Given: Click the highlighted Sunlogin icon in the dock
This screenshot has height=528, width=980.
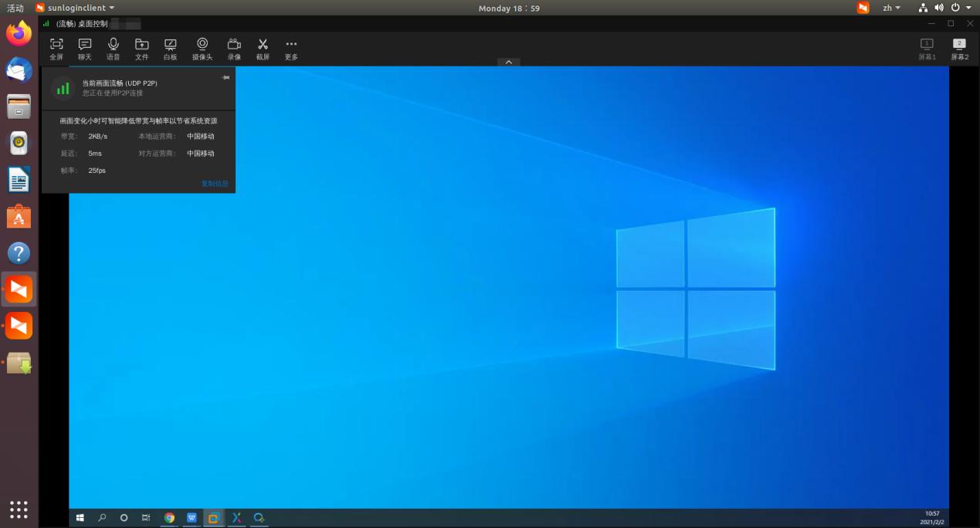Looking at the screenshot, I should [19, 289].
